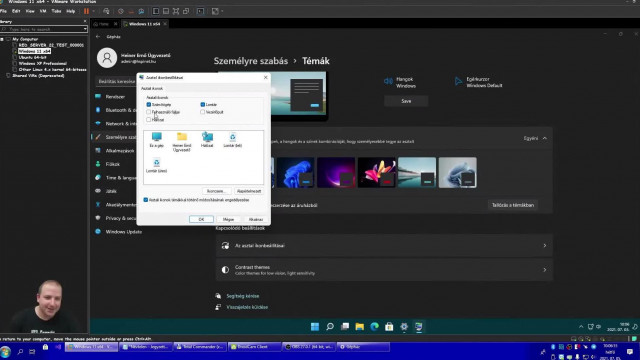
Task: Pause the virtual machine from VMware toolbar
Action: point(87,11)
